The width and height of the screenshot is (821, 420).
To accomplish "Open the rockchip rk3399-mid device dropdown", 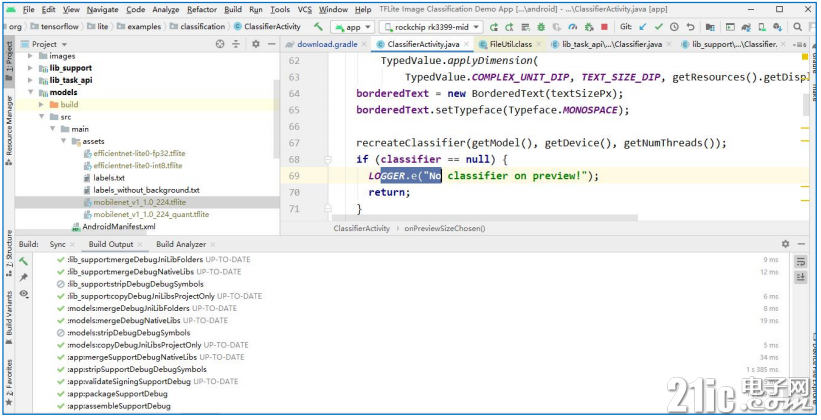I will coord(431,27).
